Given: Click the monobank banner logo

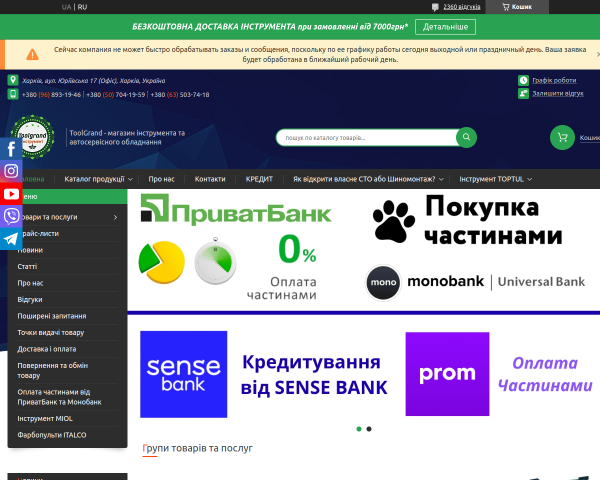Looking at the screenshot, I should click(x=475, y=282).
